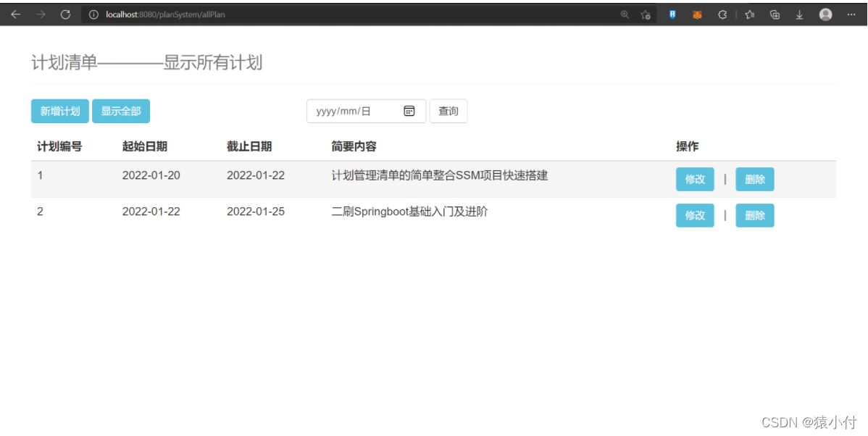Screen dimensions: 868x436
Task: Open the Extensions puzzle icon
Action: [x=722, y=15]
